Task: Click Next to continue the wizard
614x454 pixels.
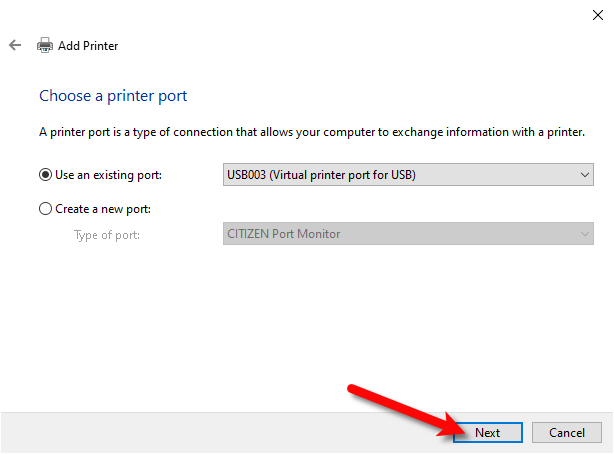Action: click(x=488, y=433)
